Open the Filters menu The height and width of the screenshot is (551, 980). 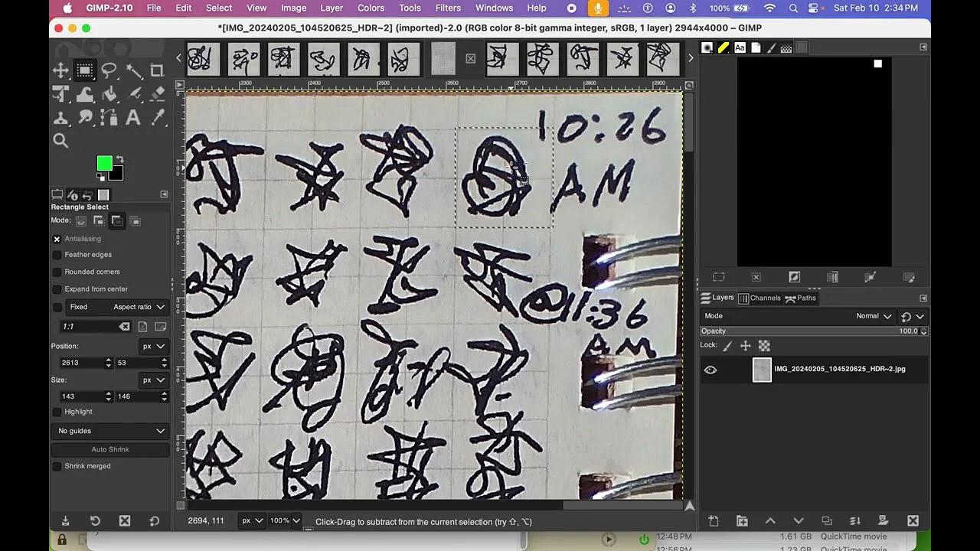[x=448, y=8]
